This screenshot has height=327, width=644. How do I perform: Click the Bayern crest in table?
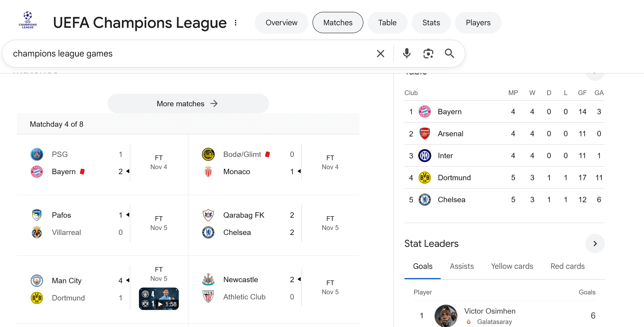[x=425, y=112]
